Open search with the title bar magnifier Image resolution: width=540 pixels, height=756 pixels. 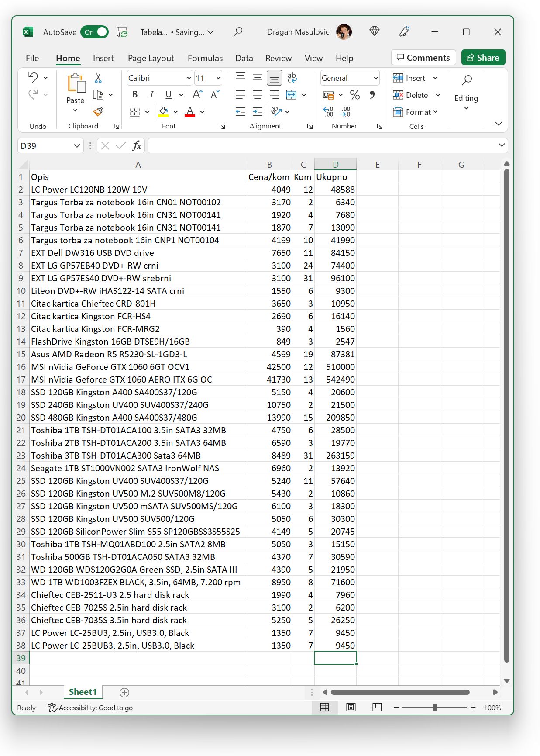click(238, 32)
